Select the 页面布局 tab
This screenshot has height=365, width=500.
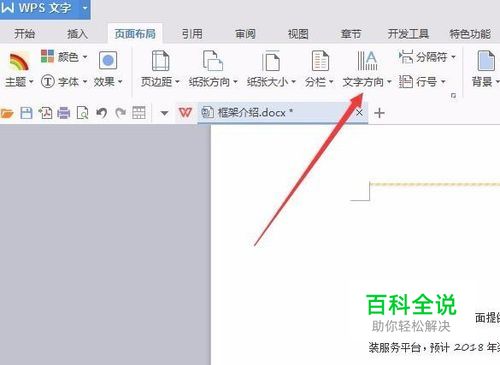[135, 34]
